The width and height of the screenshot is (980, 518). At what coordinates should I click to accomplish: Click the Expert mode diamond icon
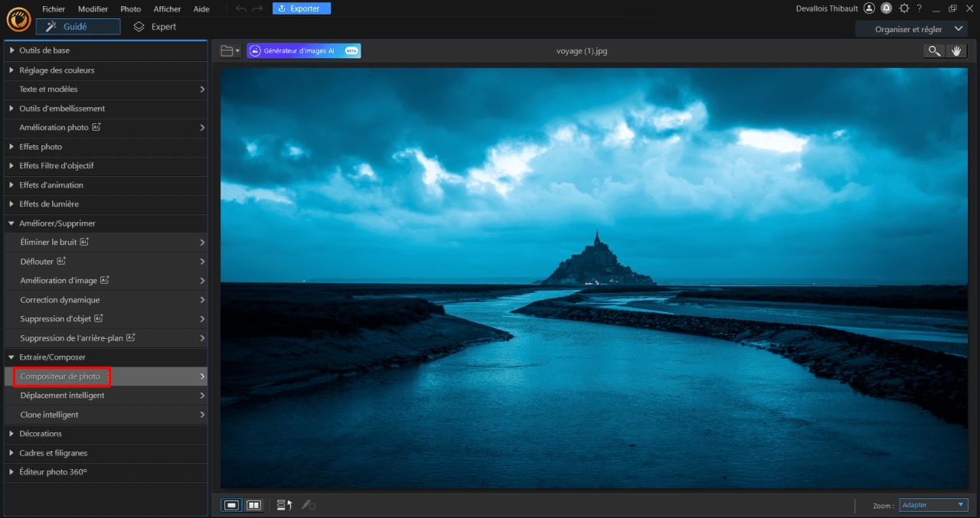[x=139, y=25]
